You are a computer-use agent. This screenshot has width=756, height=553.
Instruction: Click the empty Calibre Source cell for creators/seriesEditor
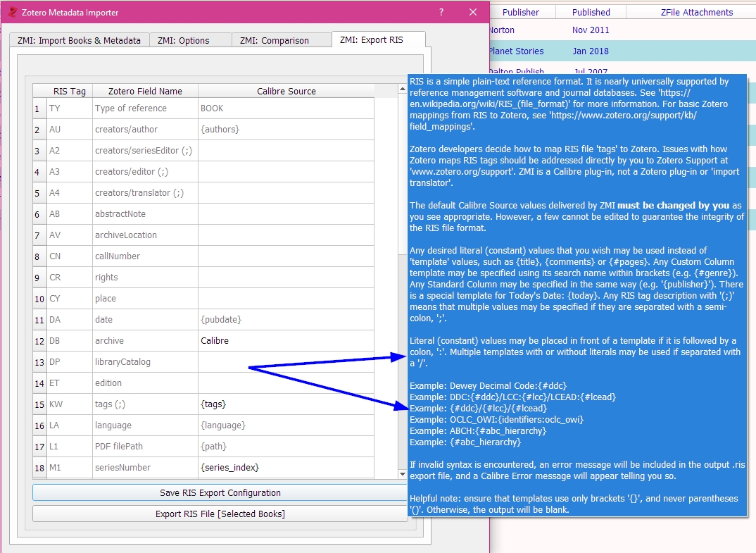point(286,151)
